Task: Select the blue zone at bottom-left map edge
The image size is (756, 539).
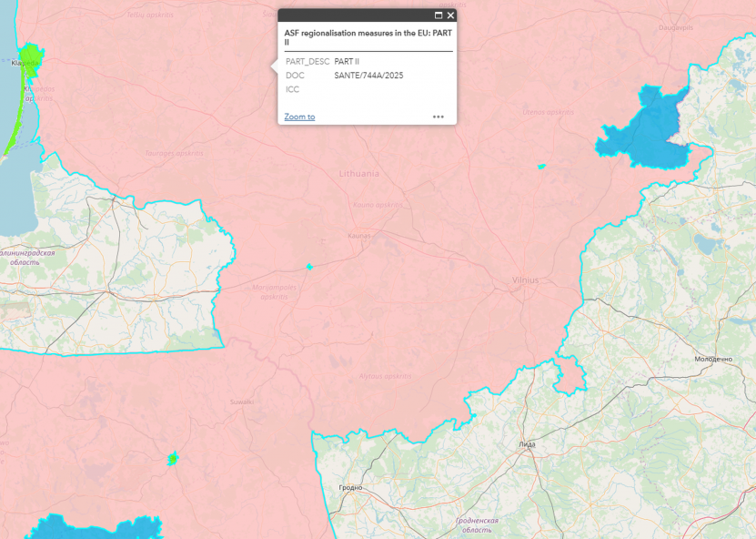Action: pyautogui.click(x=91, y=528)
